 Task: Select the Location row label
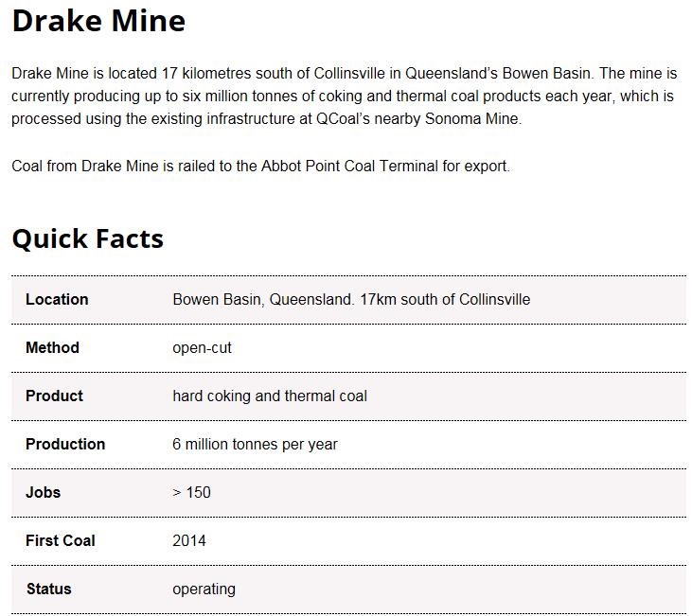tap(57, 299)
